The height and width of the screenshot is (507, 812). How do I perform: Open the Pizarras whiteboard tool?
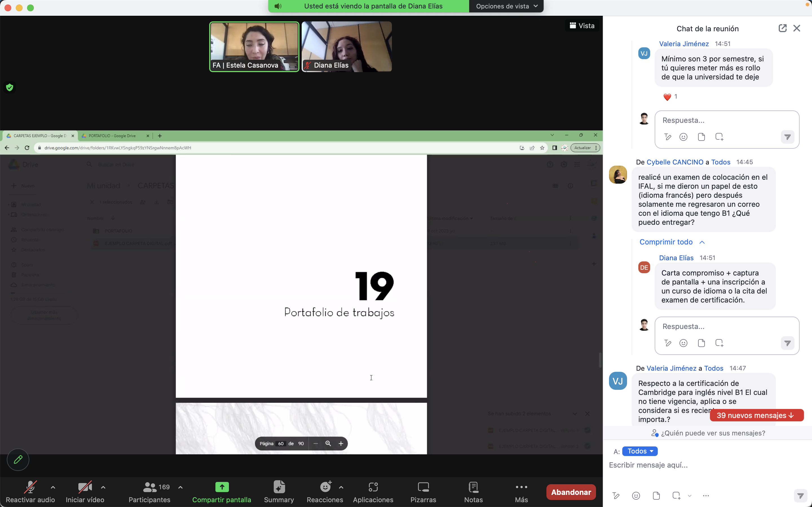coord(423,491)
